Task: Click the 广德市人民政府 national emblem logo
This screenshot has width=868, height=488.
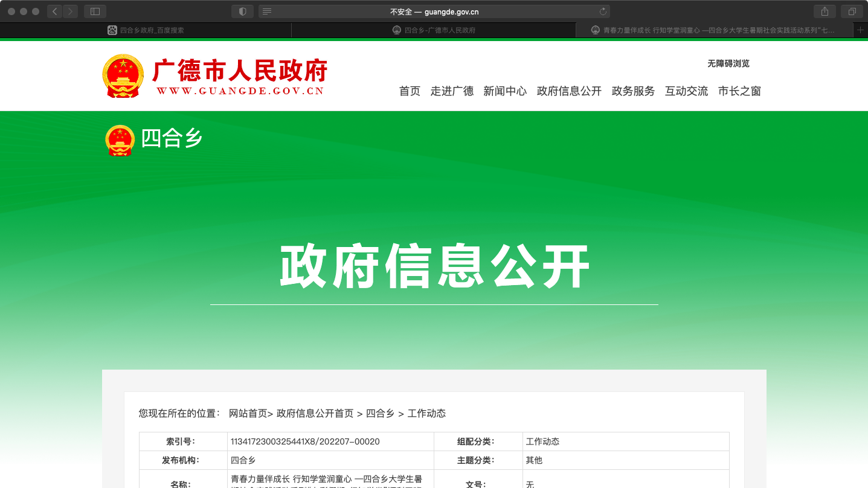Action: coord(123,76)
